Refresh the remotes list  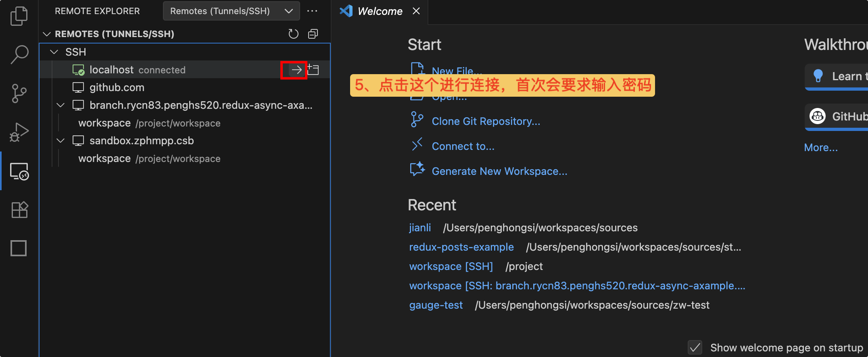pyautogui.click(x=293, y=34)
